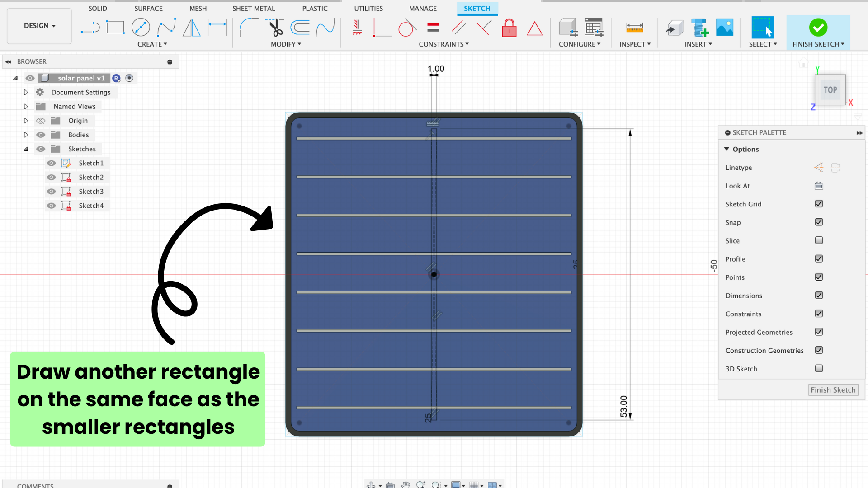Screen dimensions: 868x488
Task: Click the Insert Canvas image icon
Action: 725,28
